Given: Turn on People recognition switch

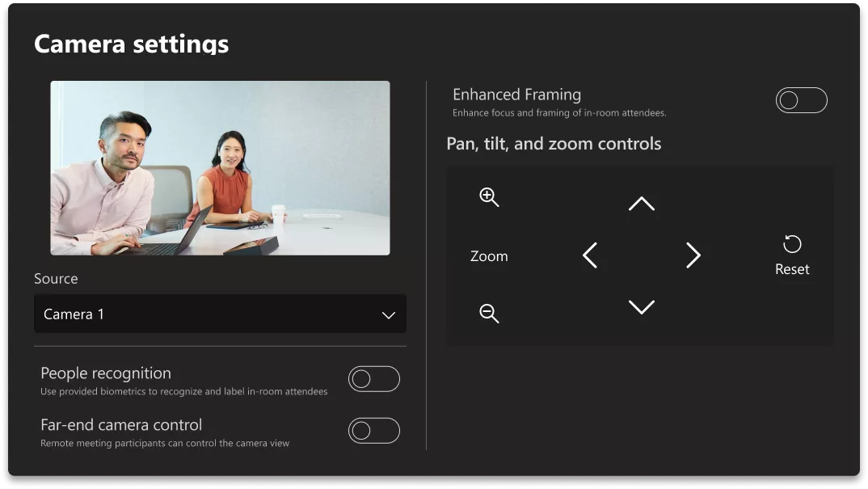Looking at the screenshot, I should [373, 379].
